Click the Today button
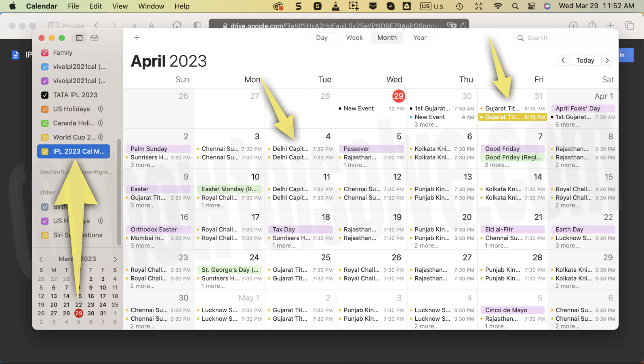Viewport: 644px width, 364px height. pyautogui.click(x=585, y=60)
